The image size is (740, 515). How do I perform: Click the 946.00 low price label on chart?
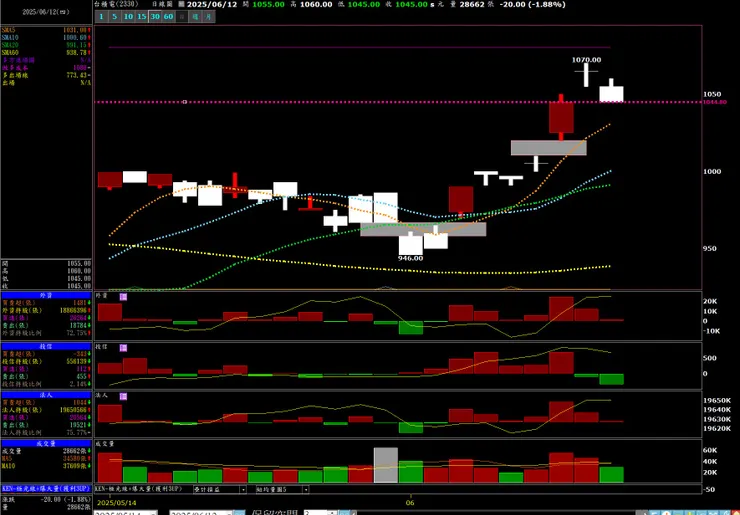click(x=411, y=258)
